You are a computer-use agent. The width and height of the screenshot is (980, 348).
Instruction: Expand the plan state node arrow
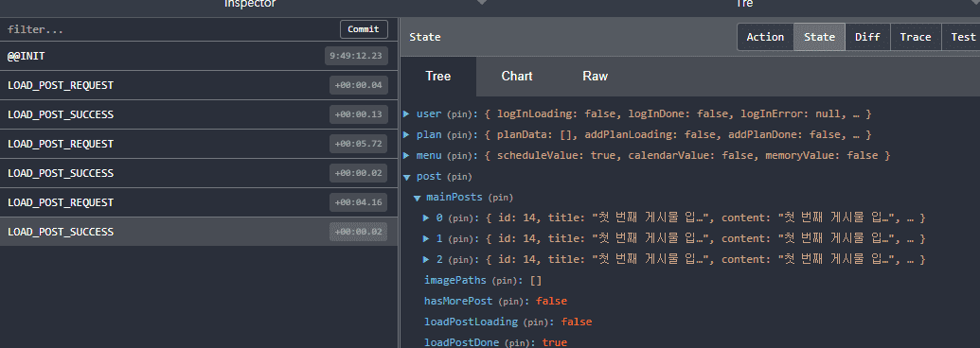pyautogui.click(x=406, y=134)
